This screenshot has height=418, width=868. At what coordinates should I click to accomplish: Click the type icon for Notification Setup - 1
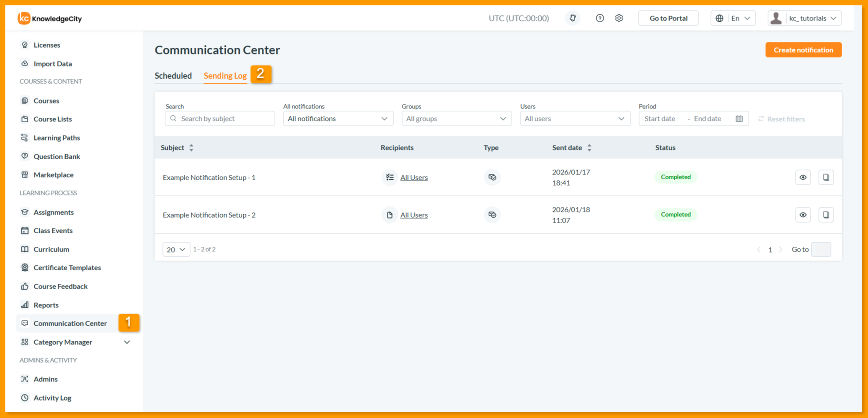[x=492, y=178]
